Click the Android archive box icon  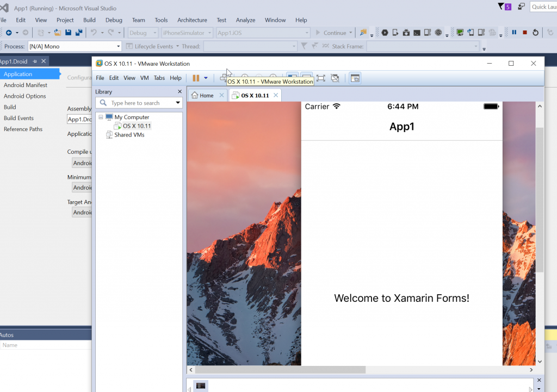[x=406, y=33]
